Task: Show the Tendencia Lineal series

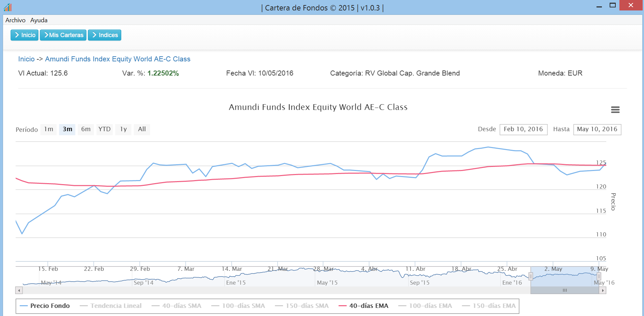Action: point(111,306)
